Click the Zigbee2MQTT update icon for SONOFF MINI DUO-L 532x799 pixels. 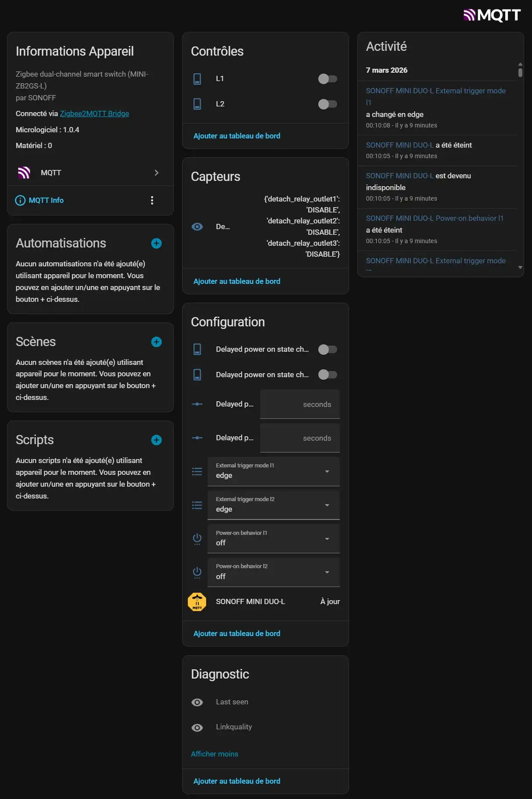(x=197, y=602)
